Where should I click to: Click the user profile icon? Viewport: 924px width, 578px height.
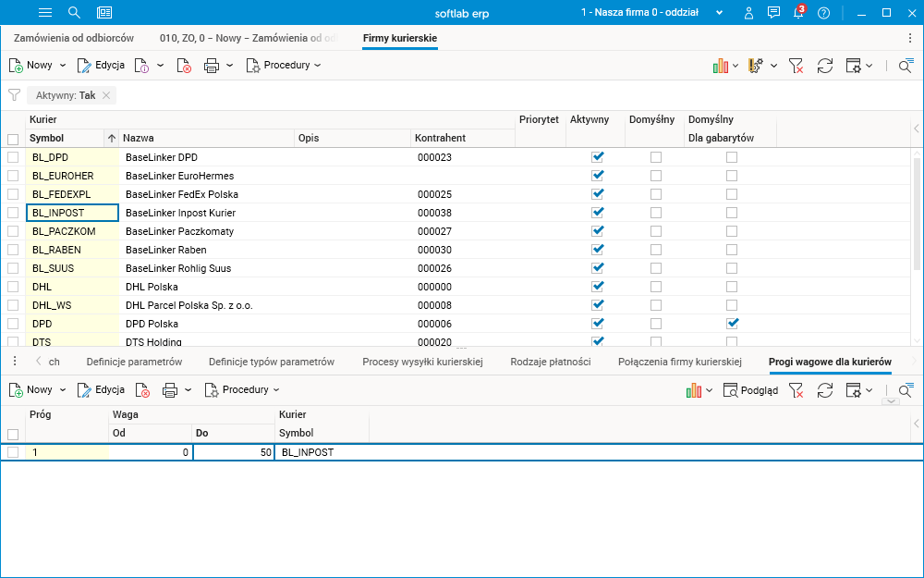[749, 12]
